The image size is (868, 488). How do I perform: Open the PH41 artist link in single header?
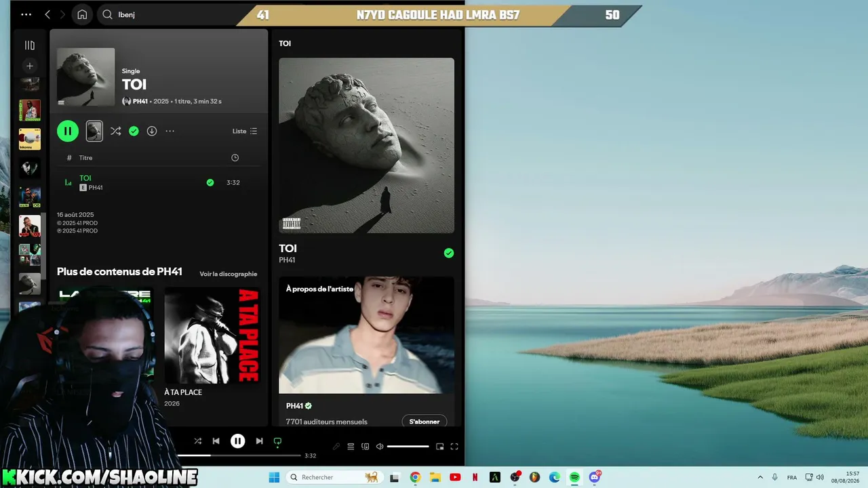pos(140,102)
